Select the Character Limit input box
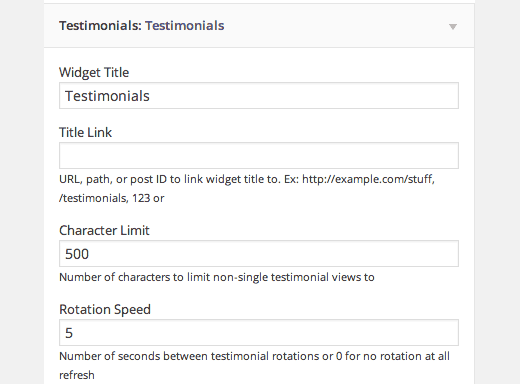 259,254
